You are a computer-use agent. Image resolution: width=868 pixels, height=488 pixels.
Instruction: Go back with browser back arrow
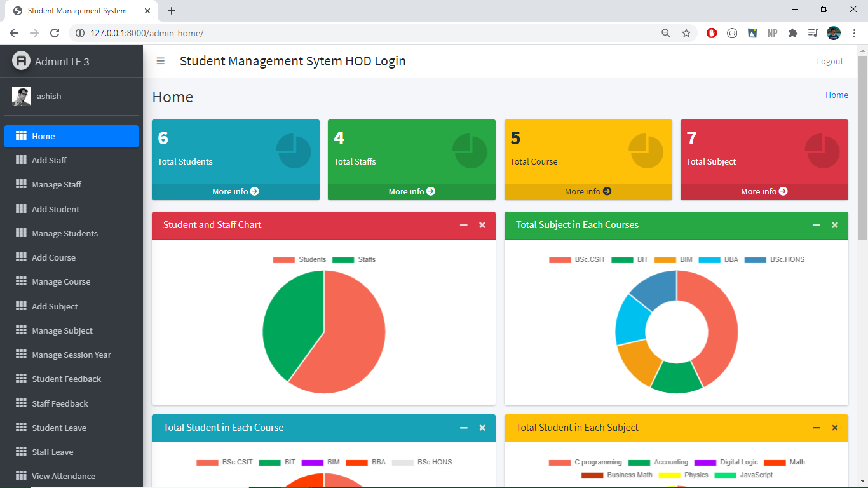(14, 33)
